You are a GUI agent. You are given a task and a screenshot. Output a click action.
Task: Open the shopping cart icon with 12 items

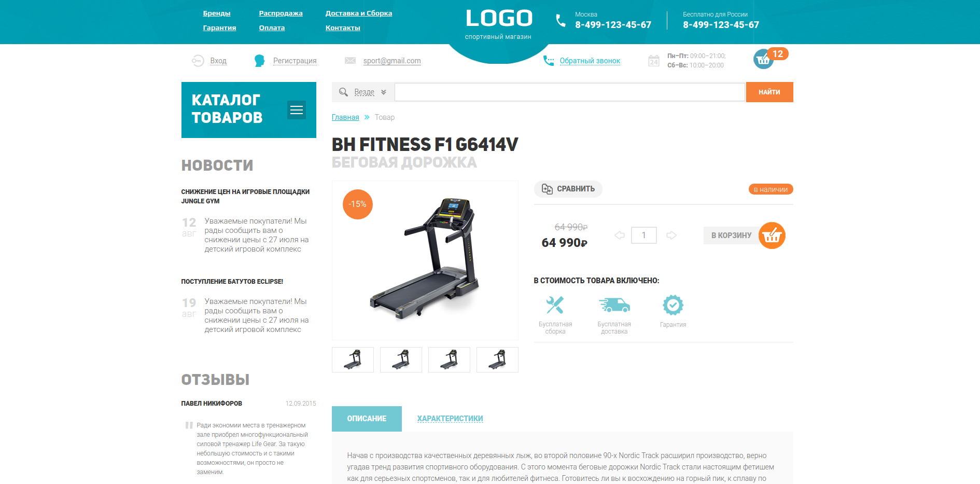click(x=764, y=59)
